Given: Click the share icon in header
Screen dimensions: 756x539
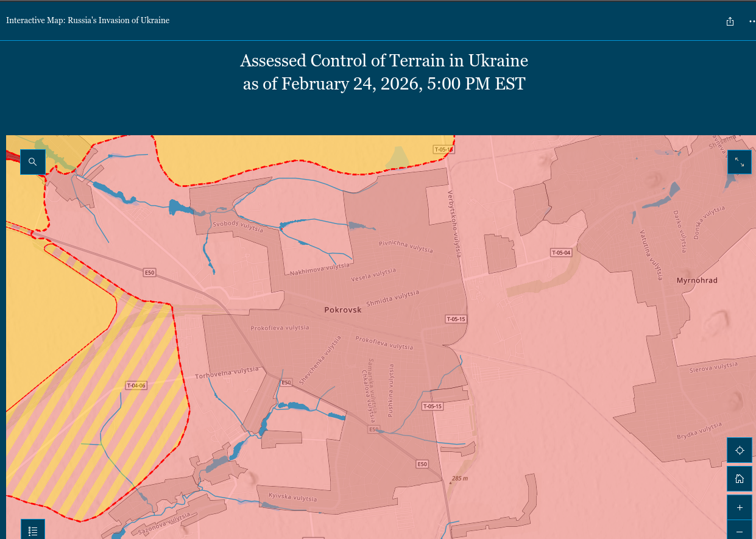Looking at the screenshot, I should point(730,21).
